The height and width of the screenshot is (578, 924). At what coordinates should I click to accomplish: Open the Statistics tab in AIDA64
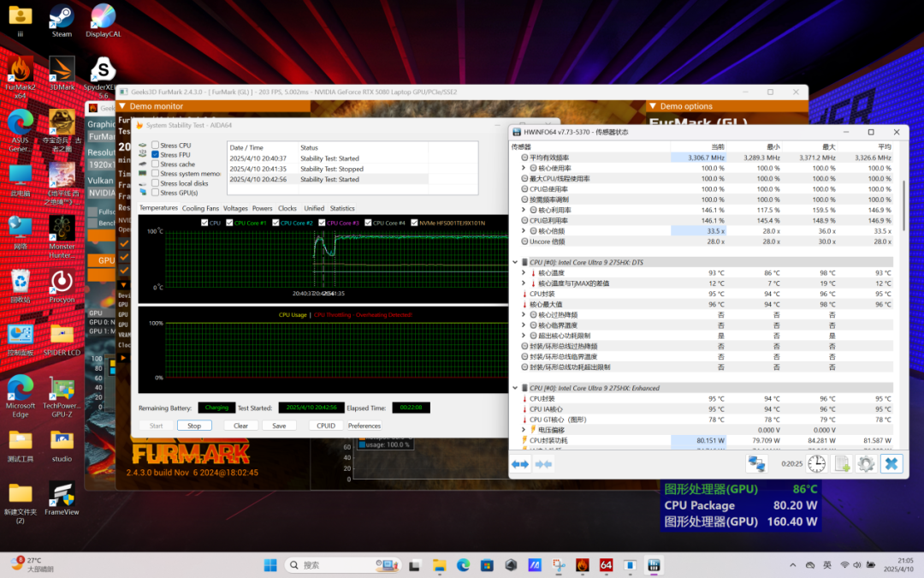(342, 208)
